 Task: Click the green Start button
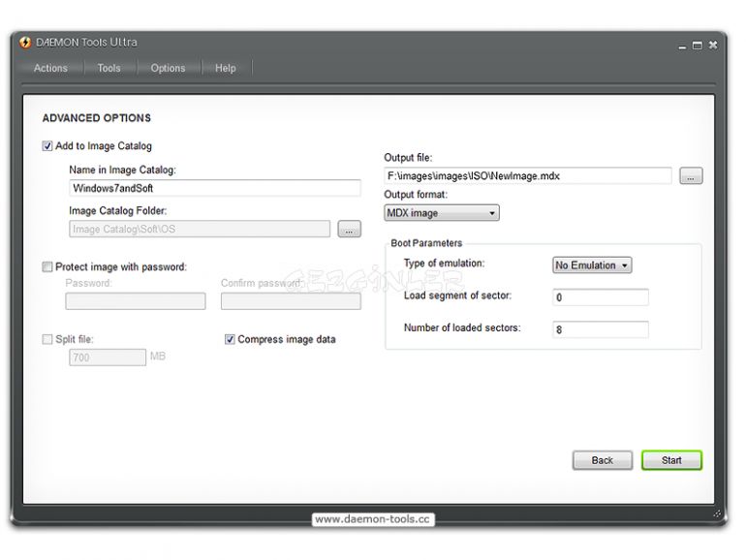671,460
